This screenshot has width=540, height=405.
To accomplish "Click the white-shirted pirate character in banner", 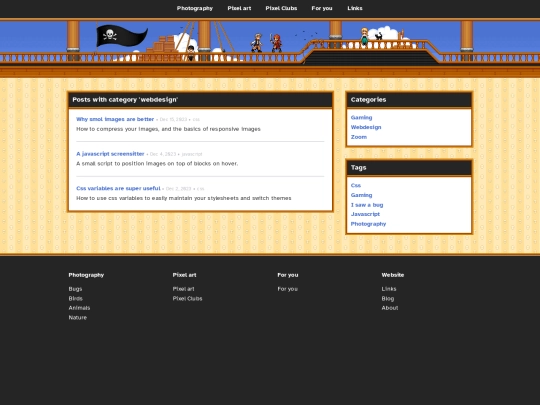I will click(257, 43).
